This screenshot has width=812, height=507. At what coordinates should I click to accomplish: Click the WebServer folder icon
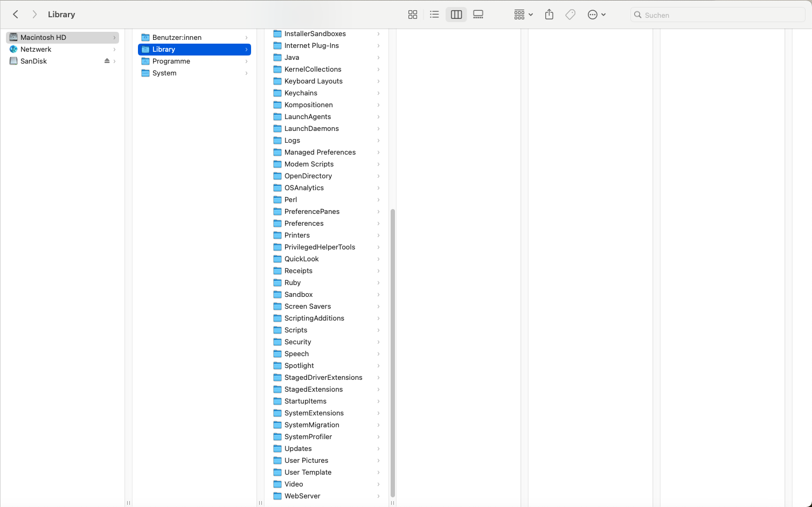pos(277,496)
